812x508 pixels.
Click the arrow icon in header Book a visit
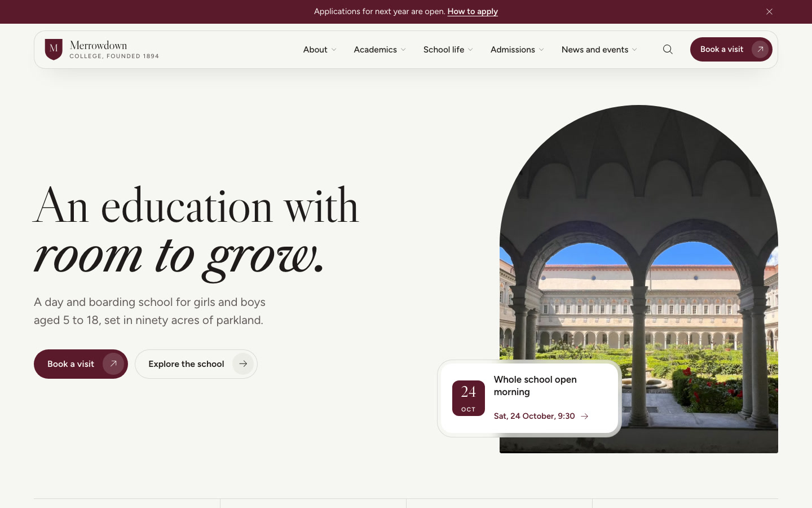tap(760, 50)
